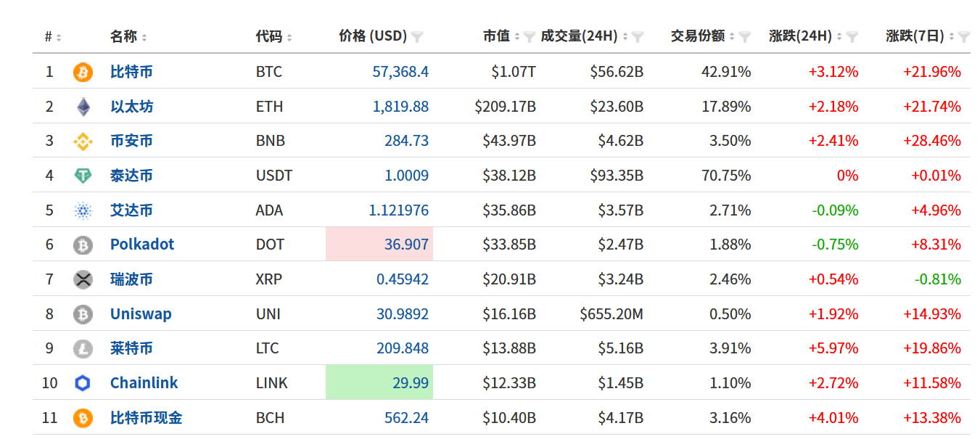Sort by 交易份额 column arrows
Screen dimensions: 980x439
click(732, 36)
